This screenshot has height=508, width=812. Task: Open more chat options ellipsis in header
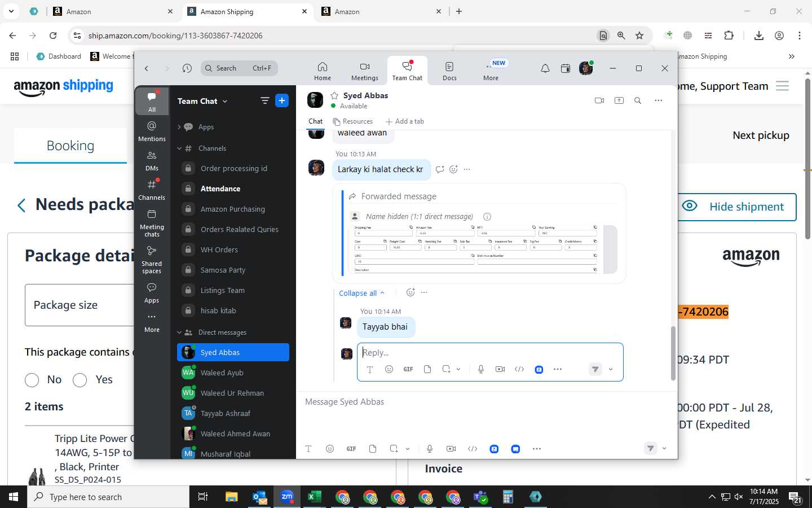[658, 100]
